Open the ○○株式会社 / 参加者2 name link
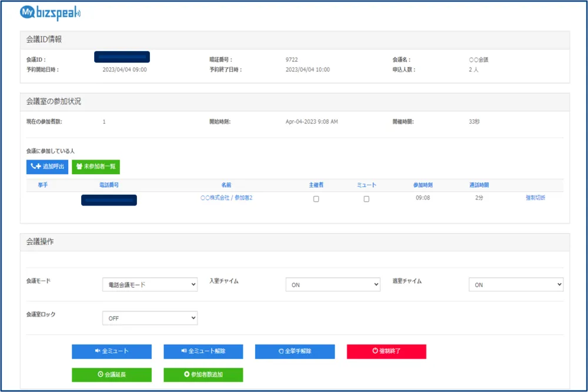The image size is (588, 392). 226,198
